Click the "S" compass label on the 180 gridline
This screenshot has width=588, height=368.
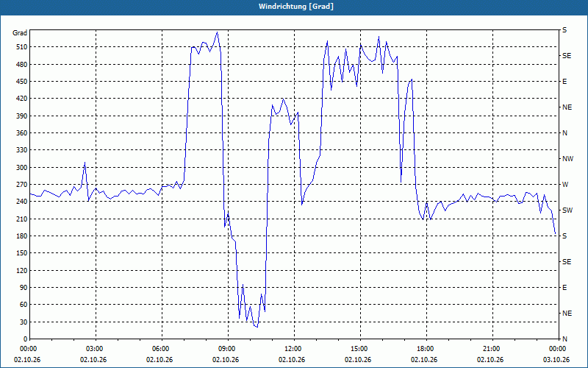click(564, 236)
